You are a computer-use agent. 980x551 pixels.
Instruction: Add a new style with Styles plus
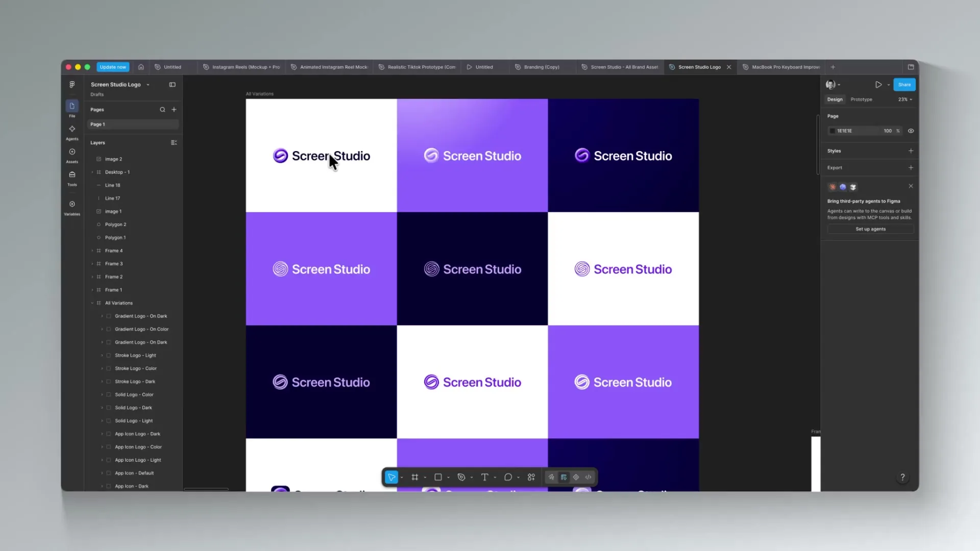[x=911, y=151]
